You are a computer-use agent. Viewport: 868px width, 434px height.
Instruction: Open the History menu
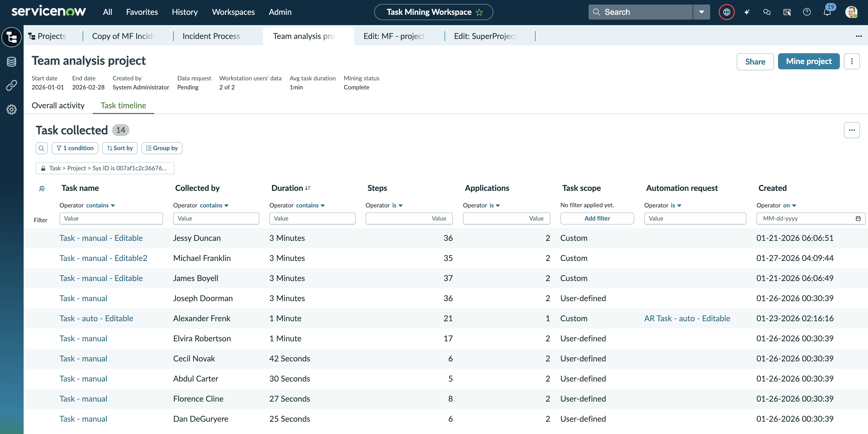(x=185, y=12)
